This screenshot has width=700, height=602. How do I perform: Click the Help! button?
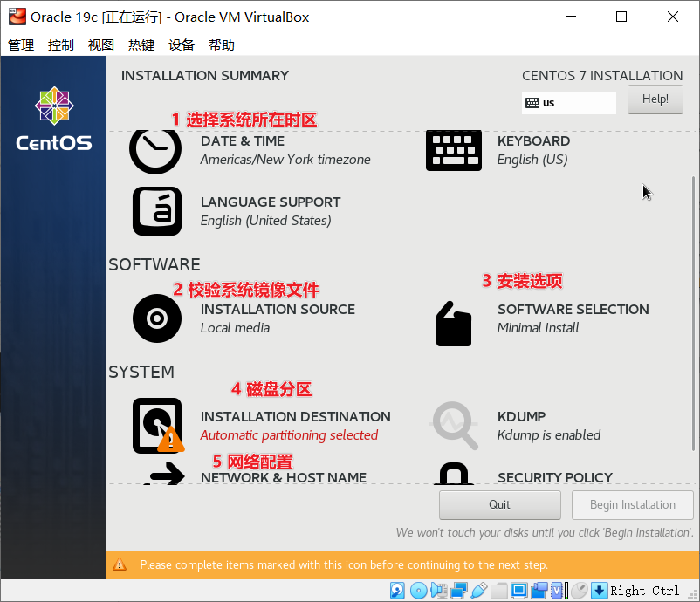point(655,99)
